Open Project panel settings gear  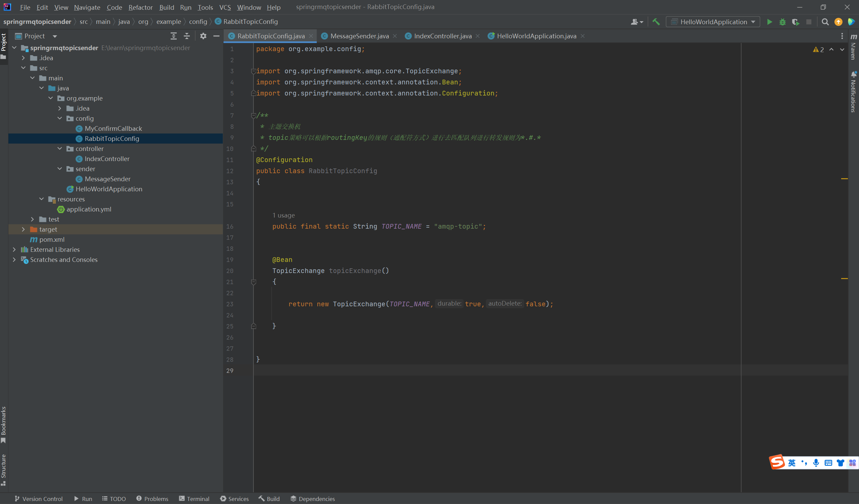pyautogui.click(x=203, y=36)
